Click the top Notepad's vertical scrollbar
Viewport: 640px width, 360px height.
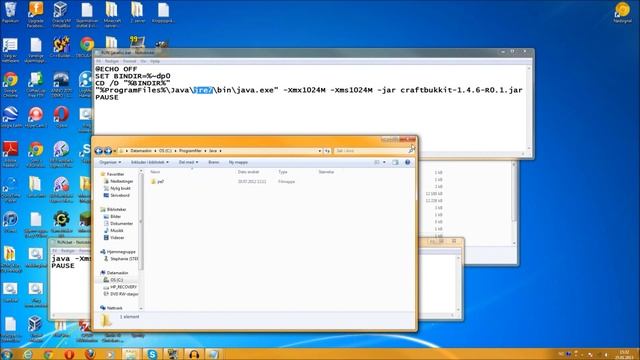pyautogui.click(x=529, y=109)
